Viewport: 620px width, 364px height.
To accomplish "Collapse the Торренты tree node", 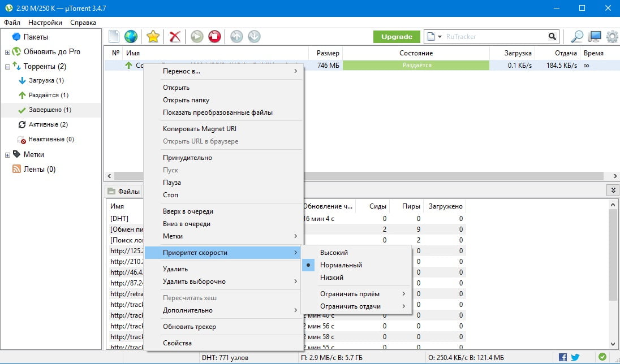I will point(7,67).
